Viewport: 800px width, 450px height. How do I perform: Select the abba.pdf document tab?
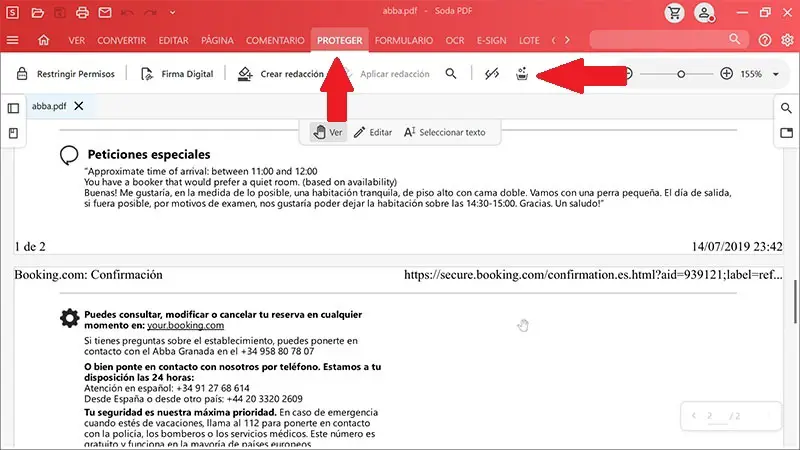click(x=49, y=106)
